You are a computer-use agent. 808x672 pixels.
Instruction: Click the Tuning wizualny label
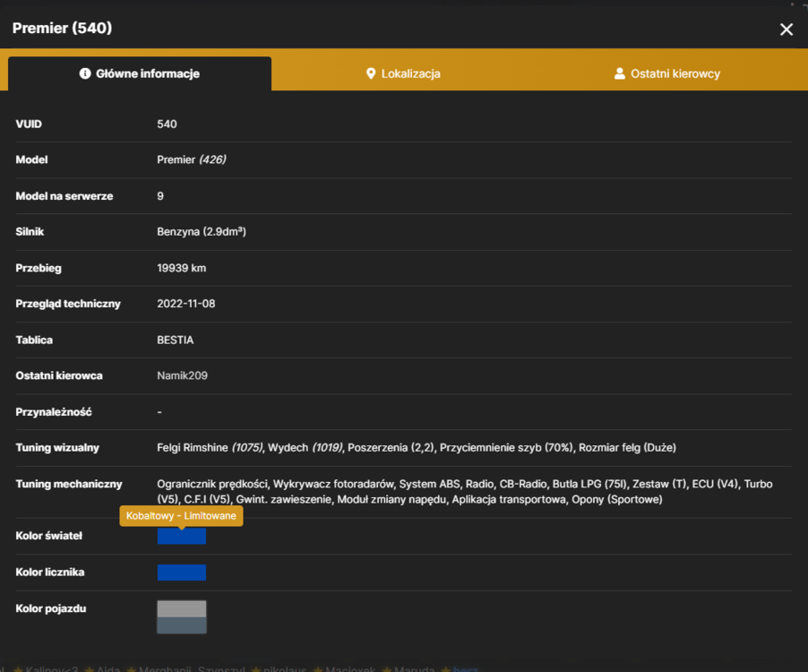(x=57, y=448)
